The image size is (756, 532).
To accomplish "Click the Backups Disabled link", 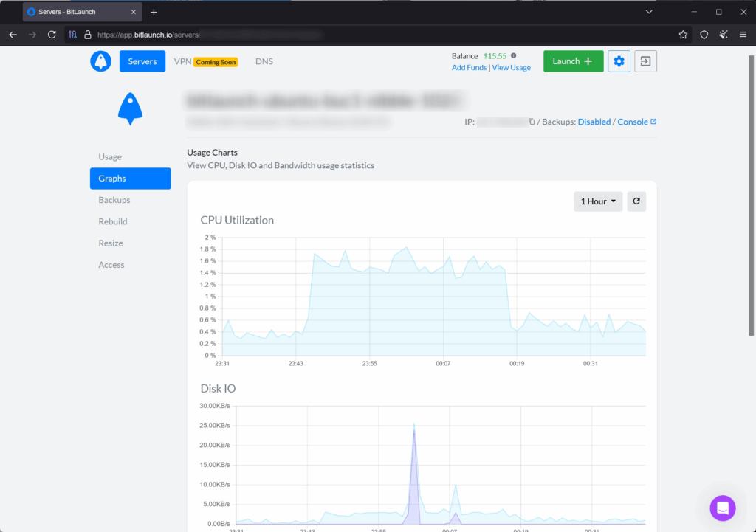I will [x=594, y=122].
